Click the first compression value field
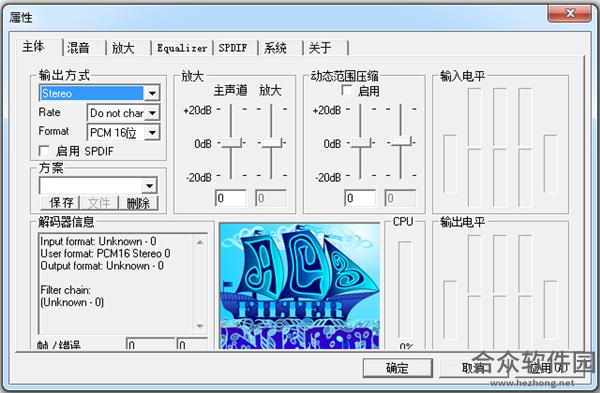 tap(360, 198)
